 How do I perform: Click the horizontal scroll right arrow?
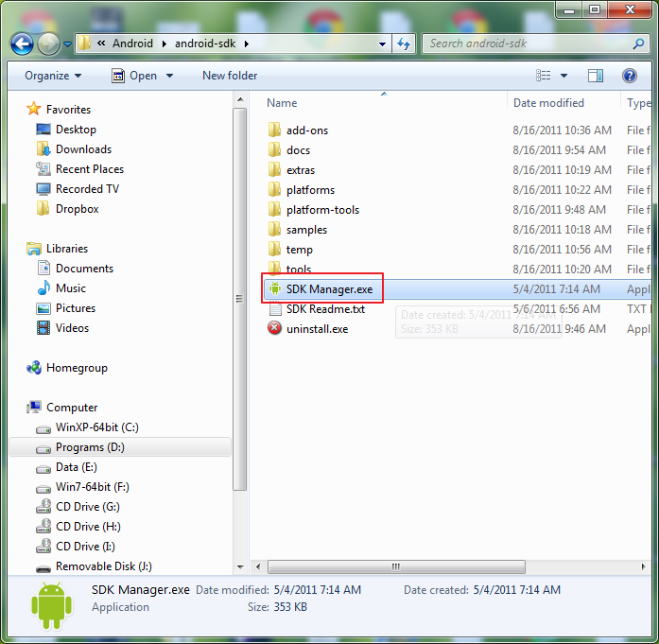(x=643, y=566)
